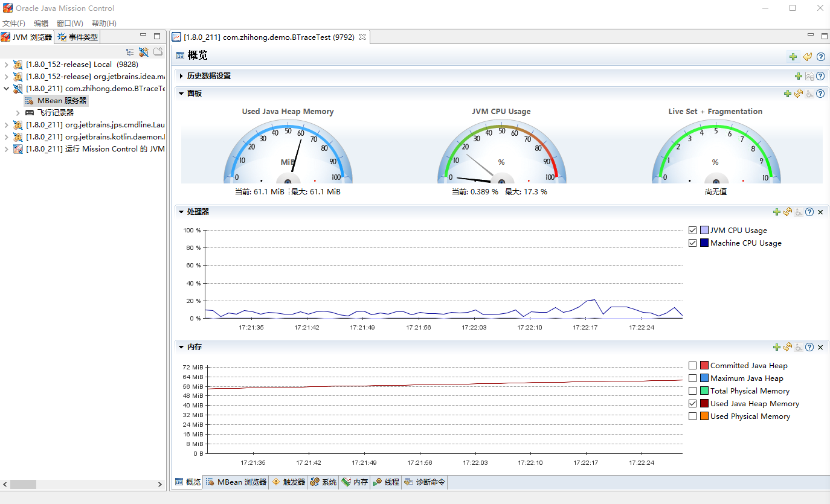Click the new folder icon in JVM browser

pos(158,53)
